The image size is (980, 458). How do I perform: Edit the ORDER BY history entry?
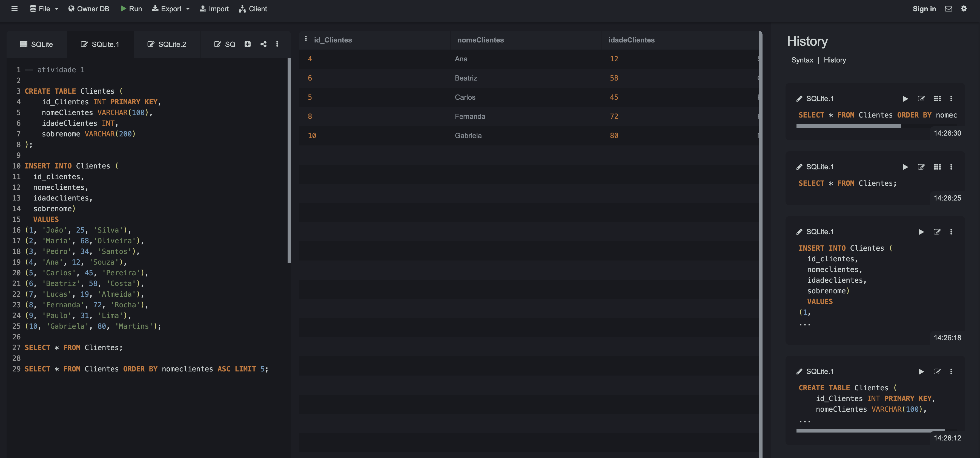click(x=921, y=99)
